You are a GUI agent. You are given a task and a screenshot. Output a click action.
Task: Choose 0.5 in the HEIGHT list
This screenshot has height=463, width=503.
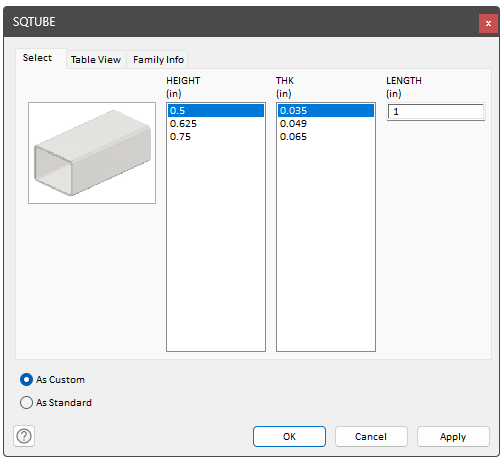point(216,111)
